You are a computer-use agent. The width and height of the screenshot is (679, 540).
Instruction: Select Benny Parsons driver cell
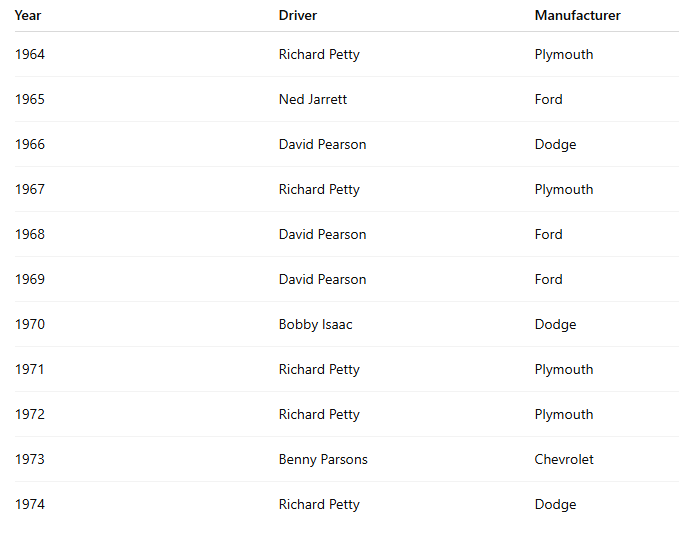pos(323,460)
